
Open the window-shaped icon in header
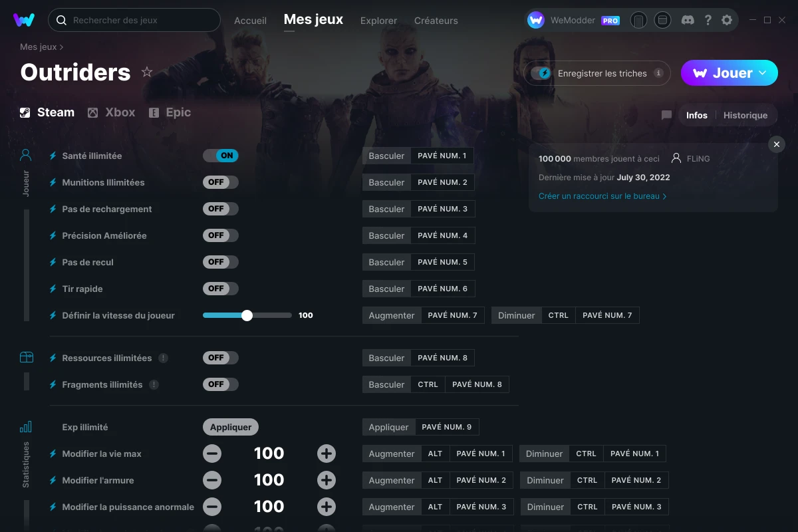pos(662,20)
